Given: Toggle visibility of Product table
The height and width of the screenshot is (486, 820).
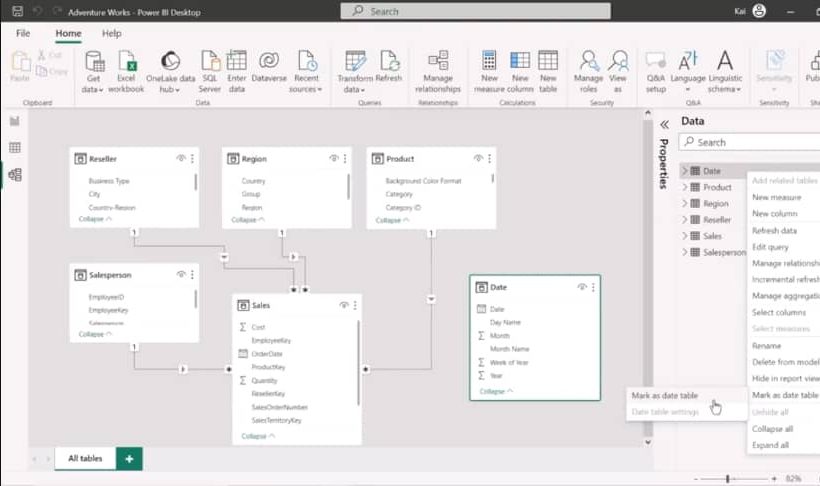Looking at the screenshot, I should (478, 158).
